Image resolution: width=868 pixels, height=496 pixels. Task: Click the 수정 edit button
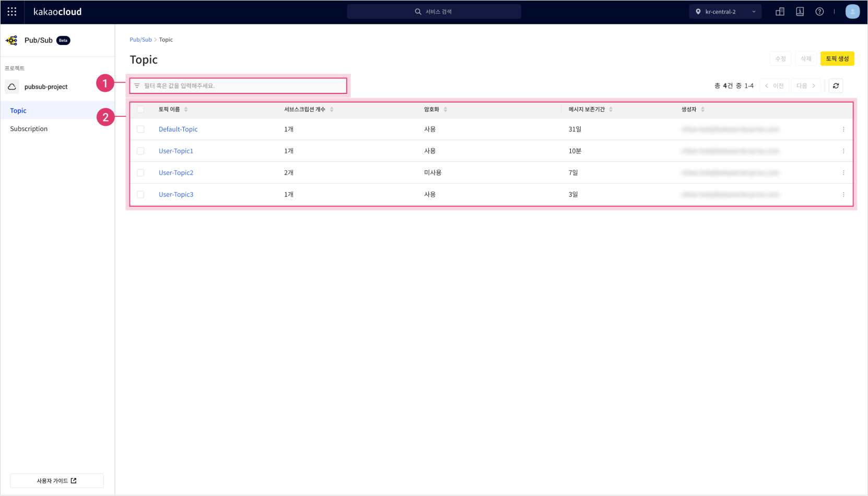click(780, 58)
